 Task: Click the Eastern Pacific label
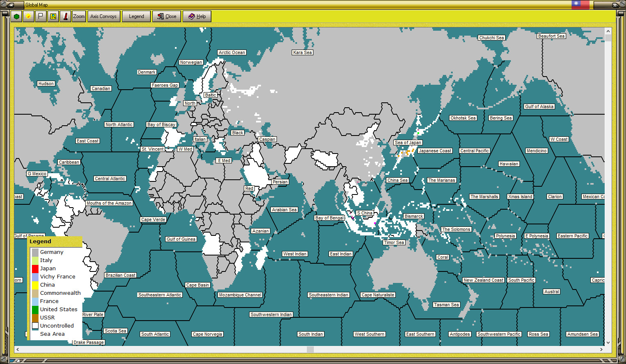point(573,236)
